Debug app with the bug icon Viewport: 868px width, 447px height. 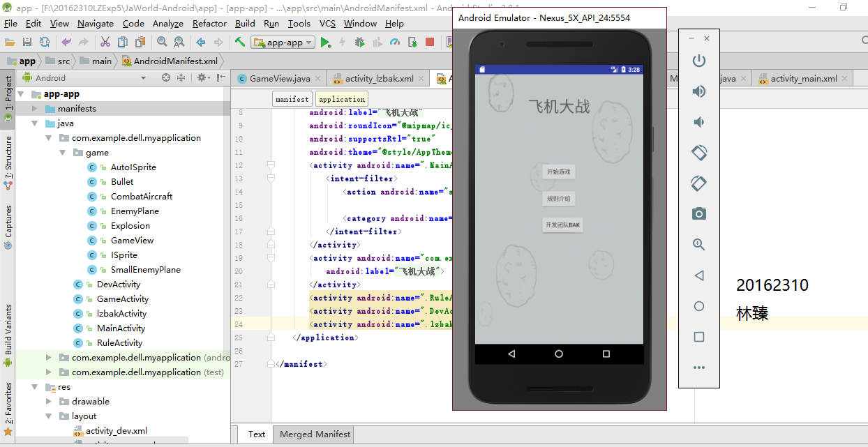click(360, 42)
